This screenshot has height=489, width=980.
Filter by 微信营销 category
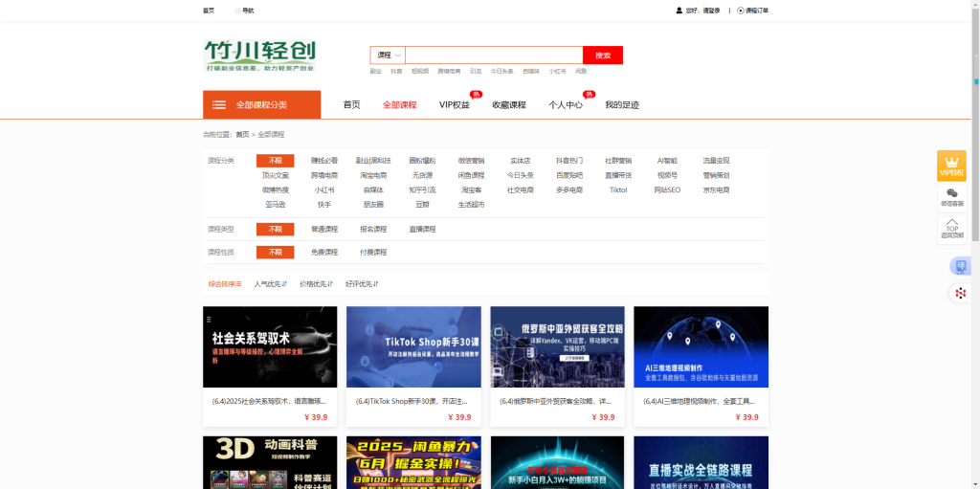(471, 161)
